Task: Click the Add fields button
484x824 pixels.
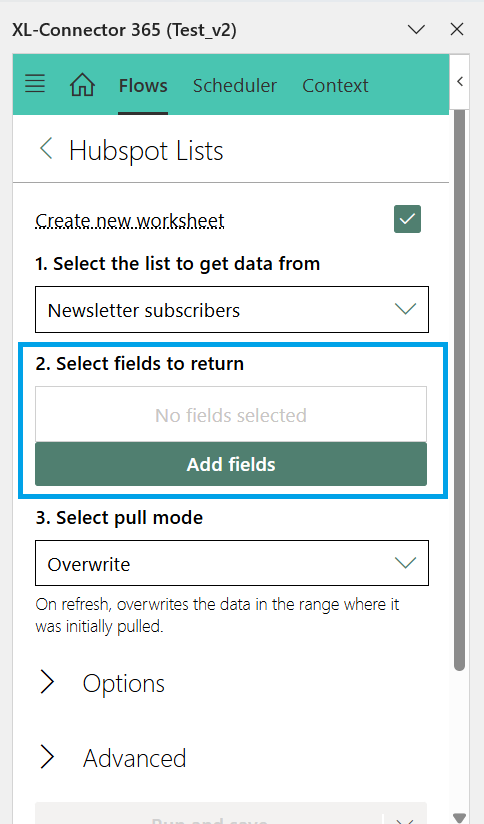Action: click(x=231, y=464)
